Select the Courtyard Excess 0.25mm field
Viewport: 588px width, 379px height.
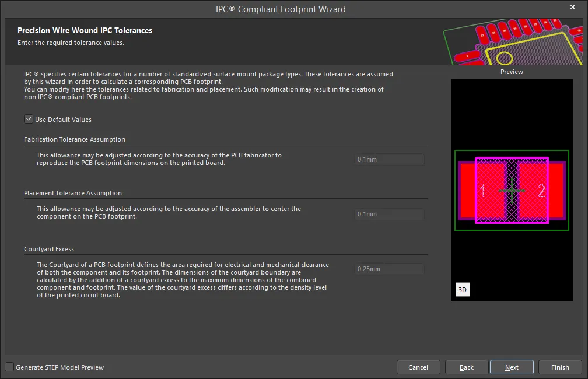click(389, 269)
